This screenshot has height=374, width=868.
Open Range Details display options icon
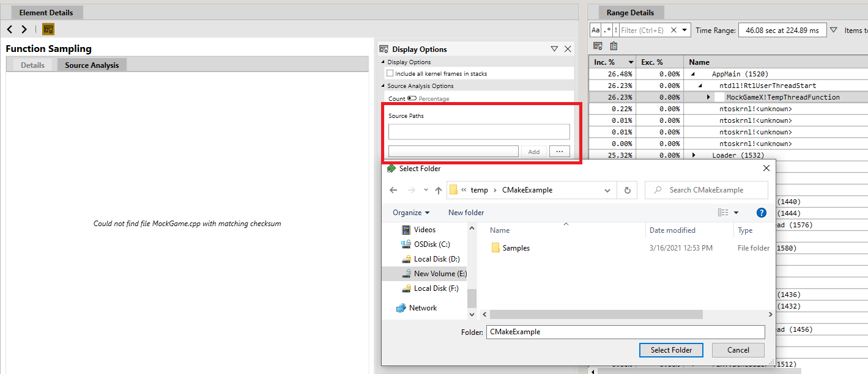click(x=598, y=46)
